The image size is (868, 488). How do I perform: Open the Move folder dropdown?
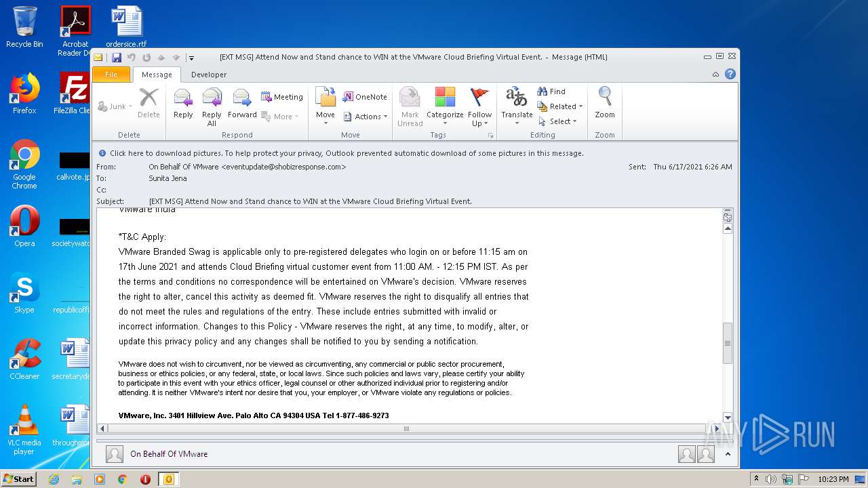click(x=325, y=106)
